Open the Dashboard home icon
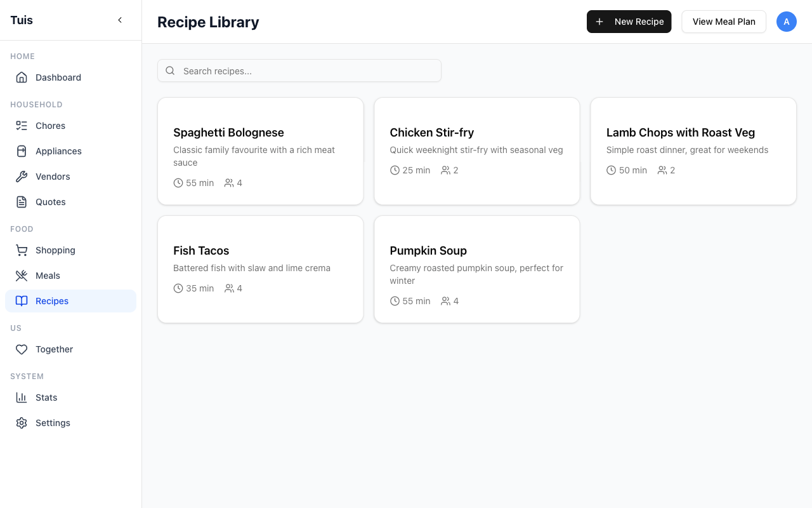This screenshot has width=812, height=508. pos(22,77)
